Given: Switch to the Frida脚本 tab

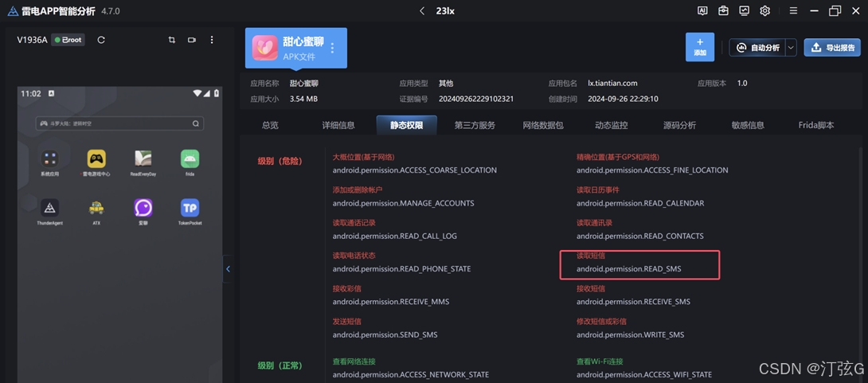Looking at the screenshot, I should pyautogui.click(x=816, y=125).
